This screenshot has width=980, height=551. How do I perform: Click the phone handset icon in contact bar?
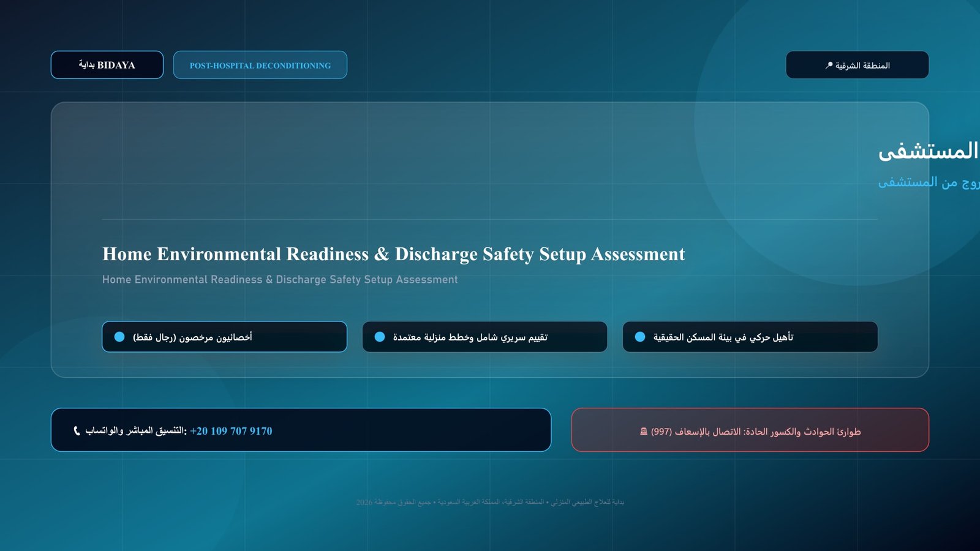(77, 431)
